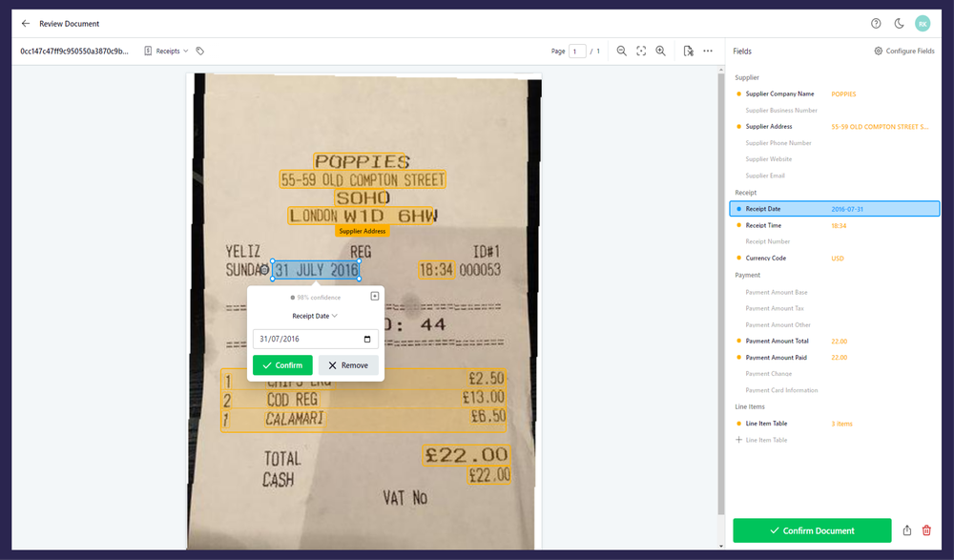Open the three dots more options menu
The image size is (954, 560).
pyautogui.click(x=708, y=52)
